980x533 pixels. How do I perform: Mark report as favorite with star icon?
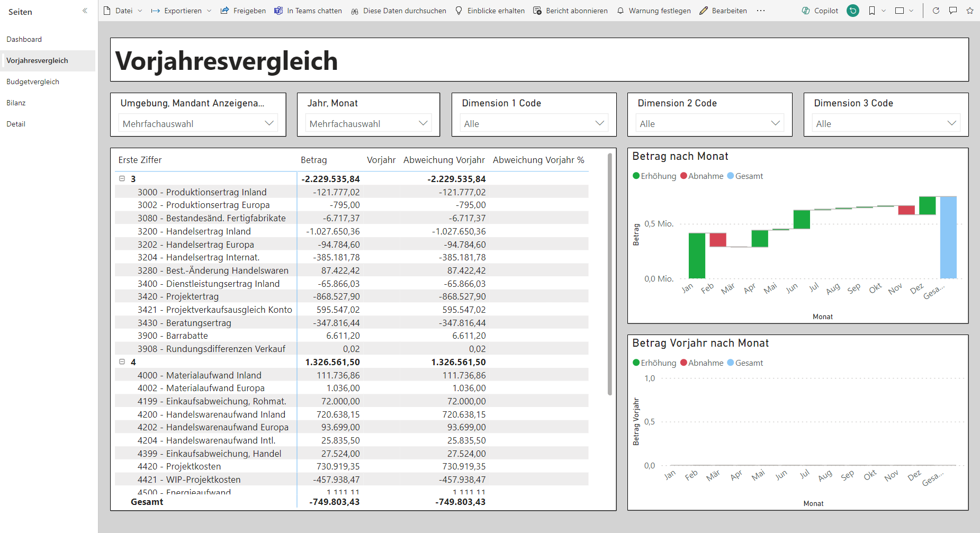tap(970, 11)
